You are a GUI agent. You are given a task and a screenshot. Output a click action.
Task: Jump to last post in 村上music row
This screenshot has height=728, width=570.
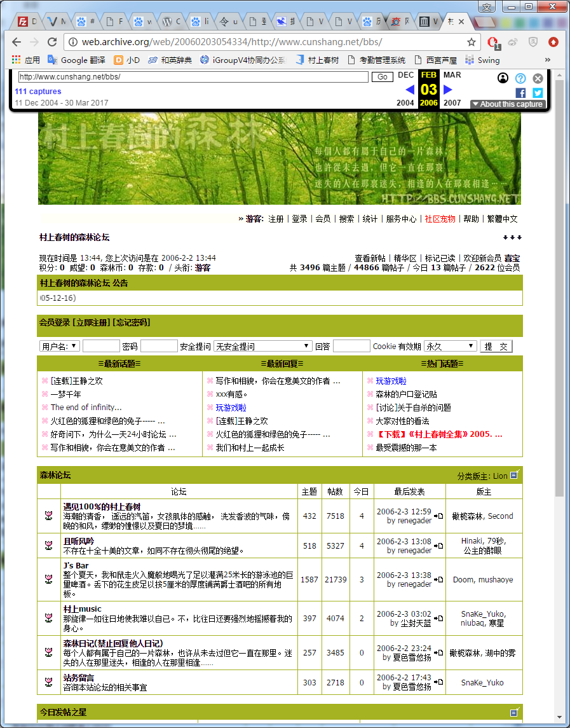(438, 619)
